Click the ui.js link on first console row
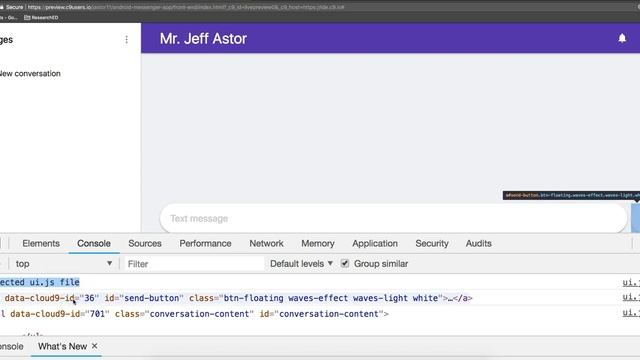The image size is (640, 360). point(631,282)
